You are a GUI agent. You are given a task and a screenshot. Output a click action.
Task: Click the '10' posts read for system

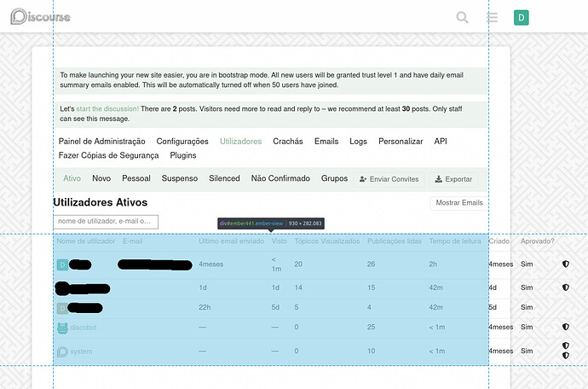click(372, 351)
